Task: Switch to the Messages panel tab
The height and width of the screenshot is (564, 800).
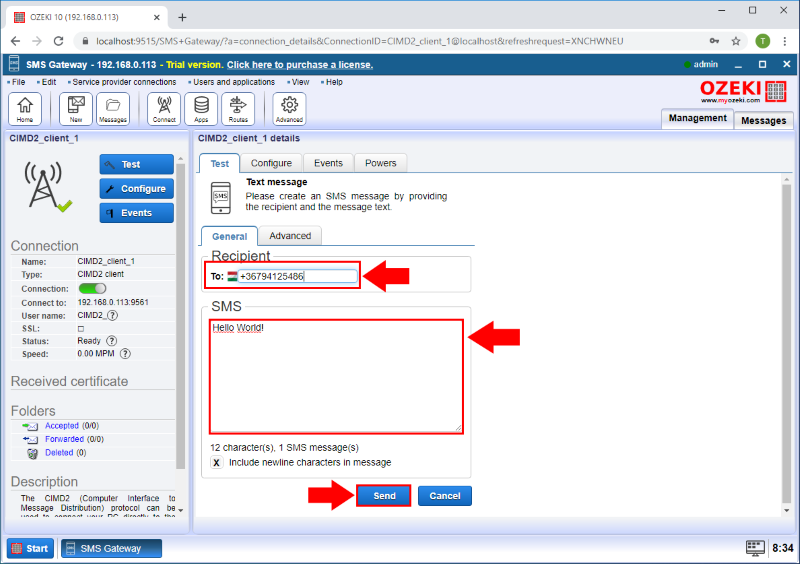Action: pos(763,120)
